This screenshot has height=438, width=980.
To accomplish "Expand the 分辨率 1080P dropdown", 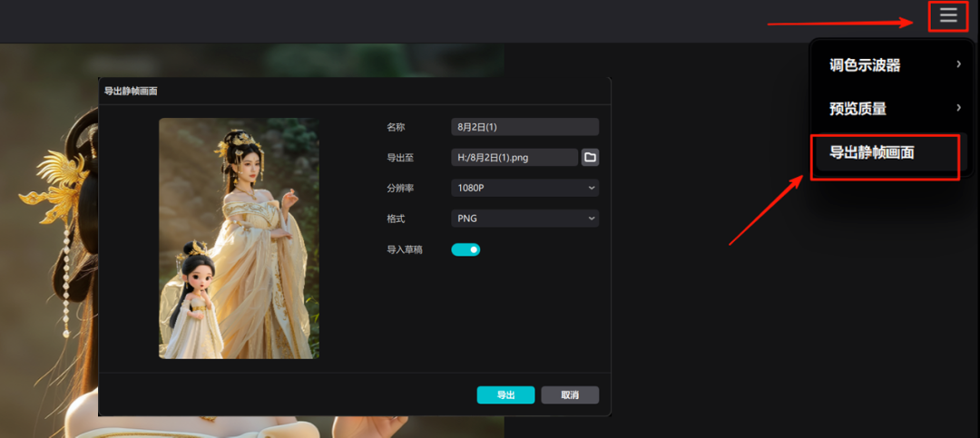I will [525, 188].
